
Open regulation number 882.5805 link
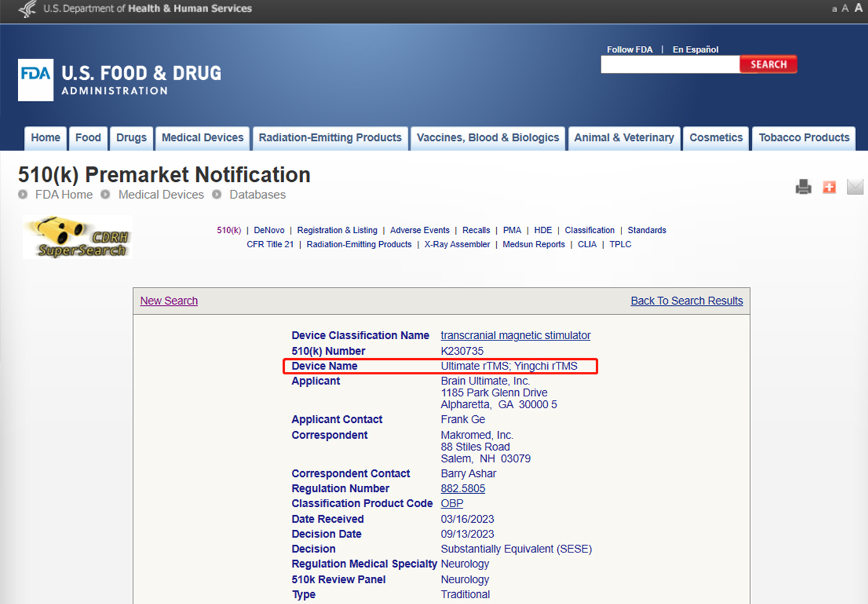click(x=462, y=488)
